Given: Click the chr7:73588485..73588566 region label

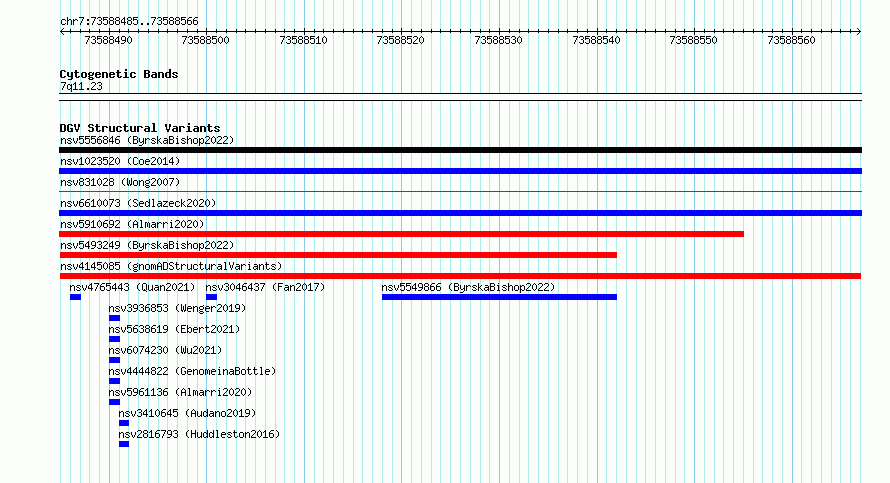Looking at the screenshot, I should tap(129, 22).
